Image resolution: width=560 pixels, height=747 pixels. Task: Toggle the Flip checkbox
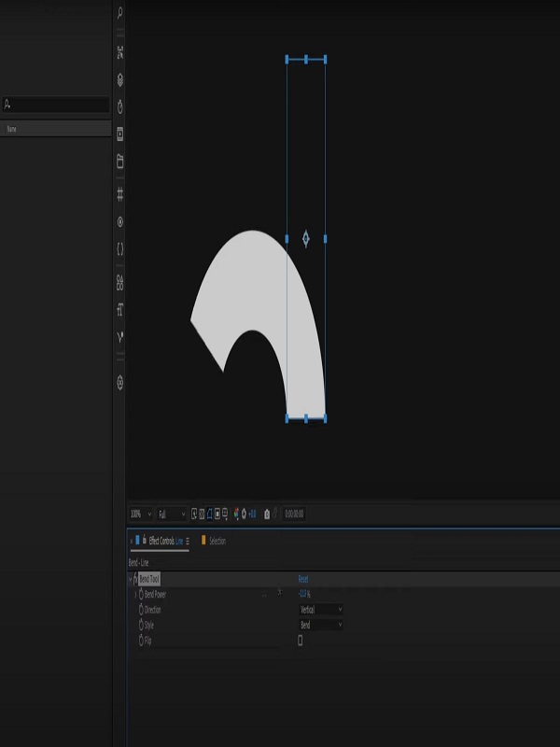[x=300, y=641]
